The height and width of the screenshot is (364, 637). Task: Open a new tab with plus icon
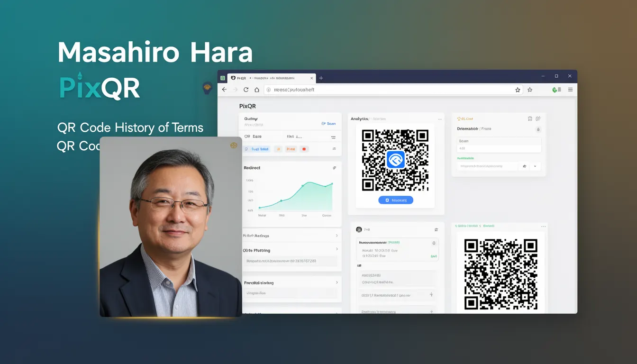tap(321, 78)
